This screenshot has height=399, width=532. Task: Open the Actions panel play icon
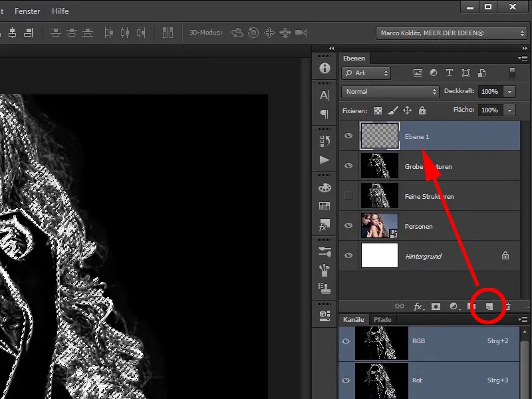[325, 160]
